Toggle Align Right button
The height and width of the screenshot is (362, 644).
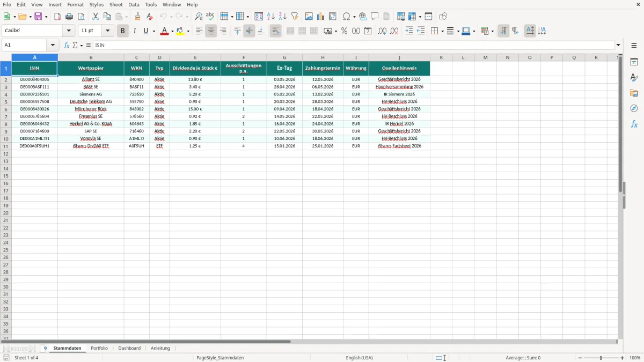223,31
